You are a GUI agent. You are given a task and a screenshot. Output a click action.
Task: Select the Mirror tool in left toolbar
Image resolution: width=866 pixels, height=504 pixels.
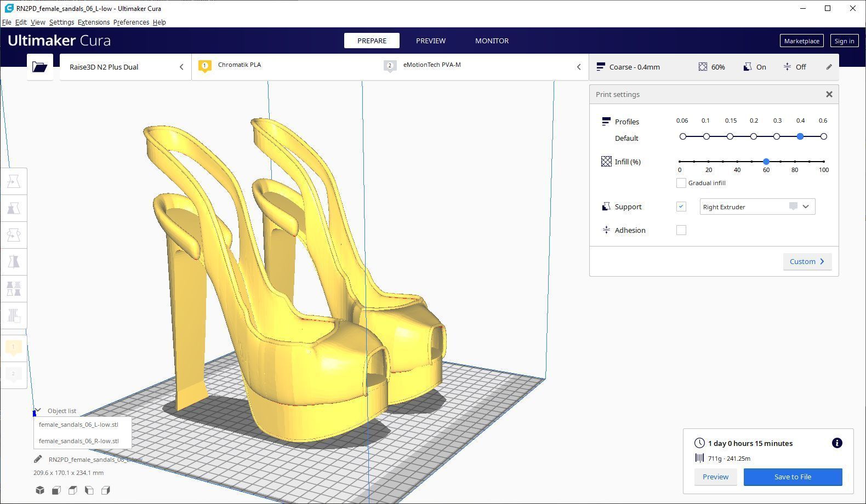[x=14, y=262]
